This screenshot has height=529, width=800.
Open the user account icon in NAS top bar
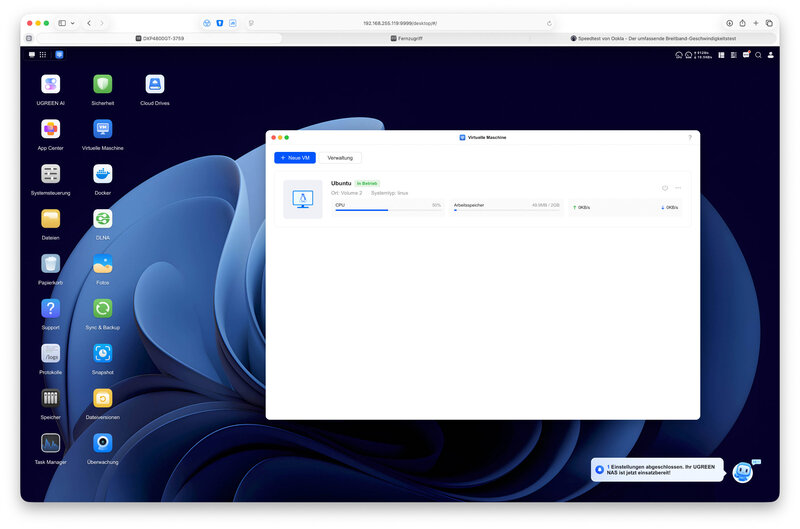point(770,55)
